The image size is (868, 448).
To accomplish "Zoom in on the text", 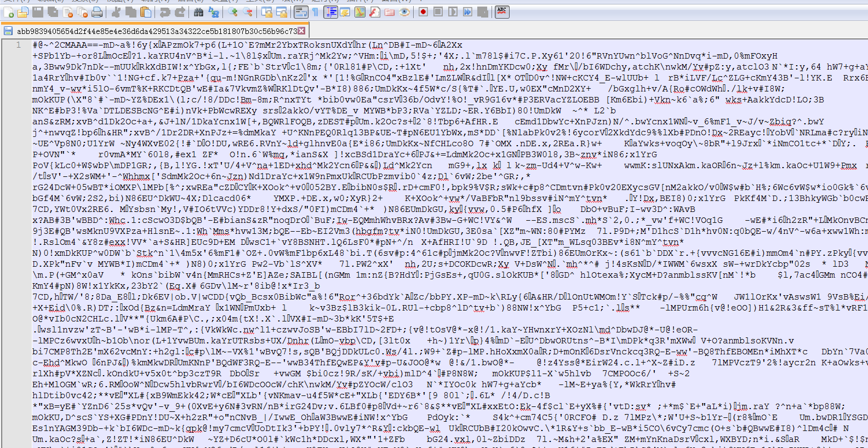I will point(233,12).
